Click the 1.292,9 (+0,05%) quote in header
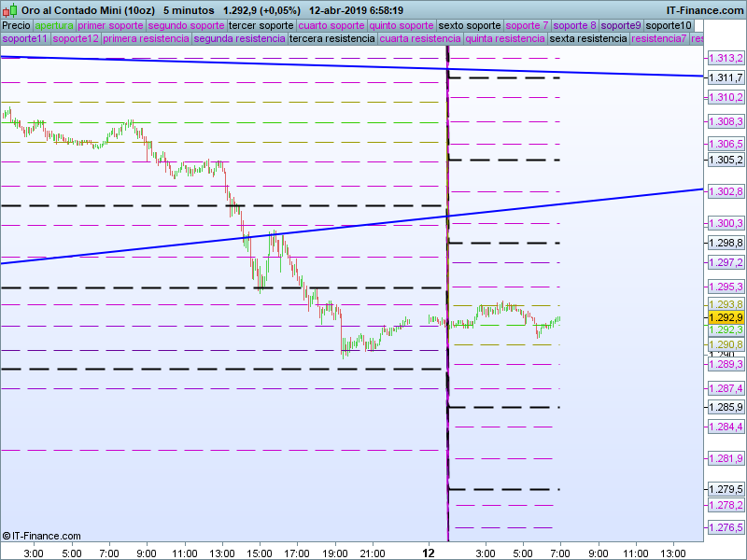747x560 pixels. 262,10
